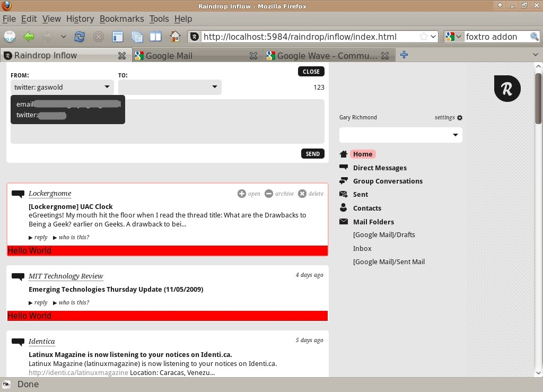Select Direct Messages in sidebar

(380, 168)
